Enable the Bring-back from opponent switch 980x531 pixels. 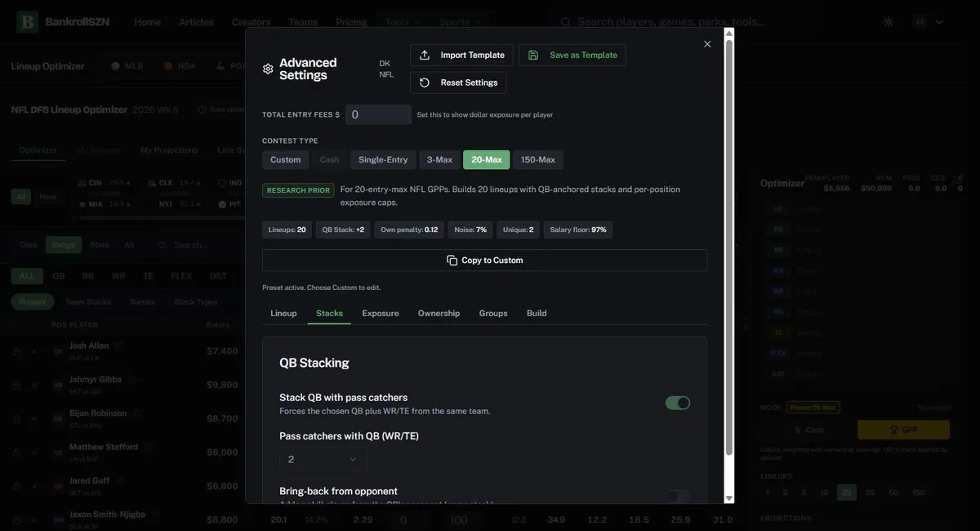[678, 497]
